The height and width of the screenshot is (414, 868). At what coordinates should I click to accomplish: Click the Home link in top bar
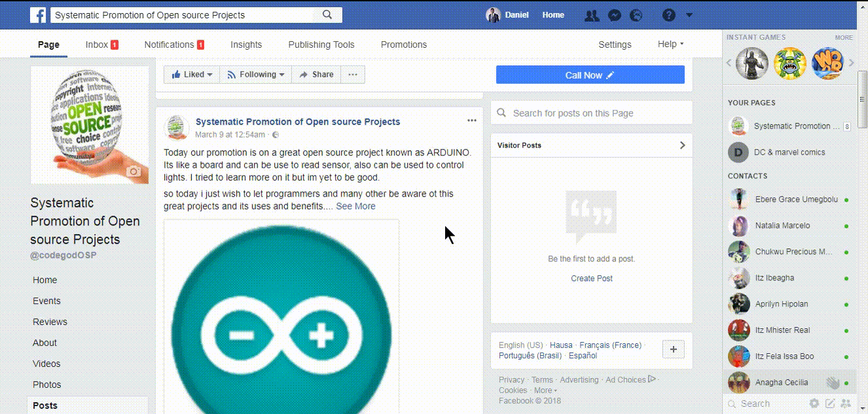pyautogui.click(x=553, y=15)
